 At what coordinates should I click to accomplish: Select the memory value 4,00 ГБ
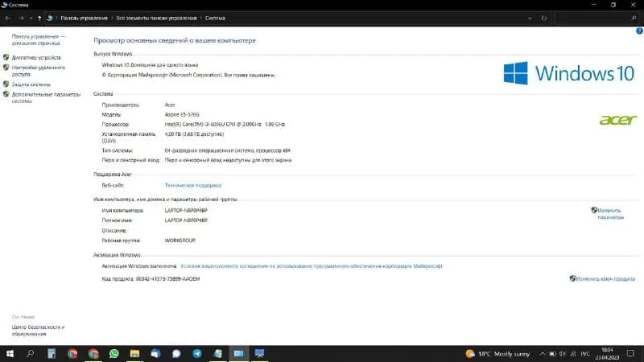pyautogui.click(x=194, y=134)
